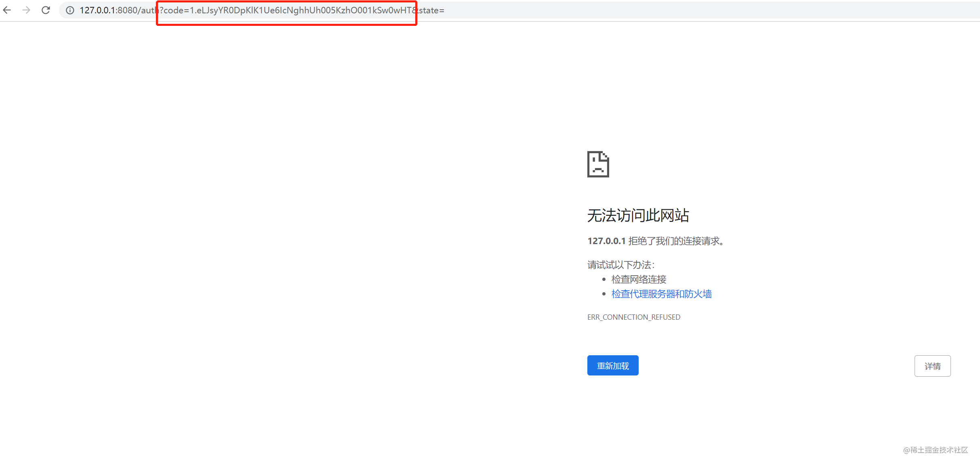Click the ERR_CONNECTION_REFUSED error code
Image resolution: width=980 pixels, height=466 pixels.
point(633,317)
